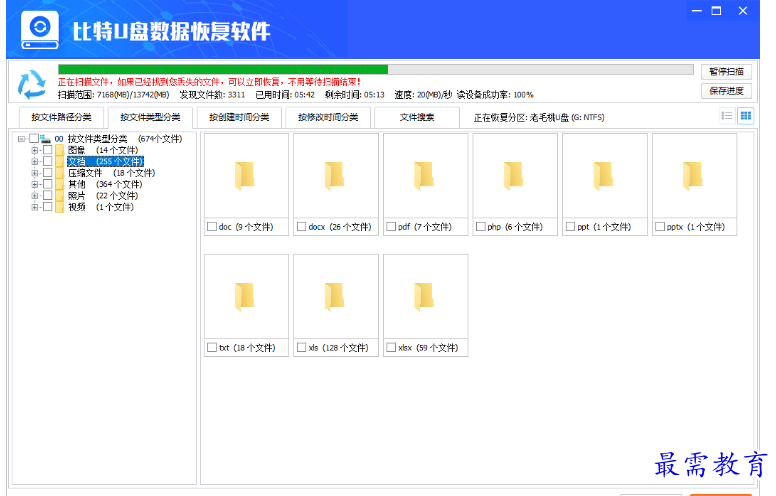This screenshot has width=776, height=496.
Task: Minimize the application window
Action: point(697,11)
